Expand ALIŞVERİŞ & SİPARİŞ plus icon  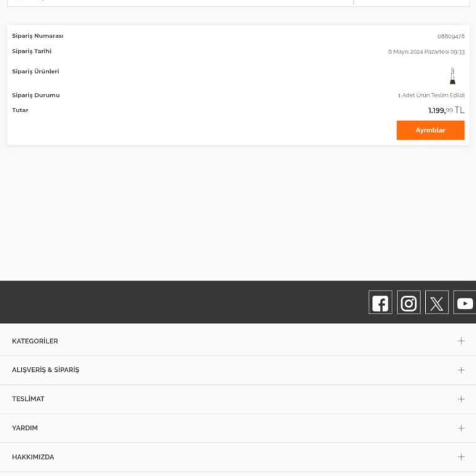tap(461, 370)
